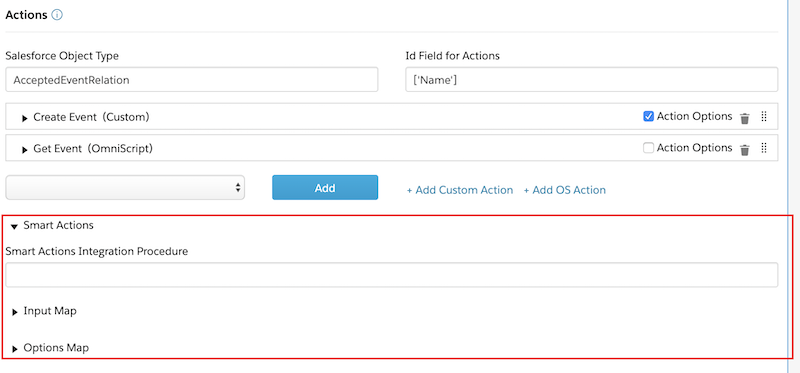Click the Salesforce Object Type label
800x373 pixels.
click(62, 56)
